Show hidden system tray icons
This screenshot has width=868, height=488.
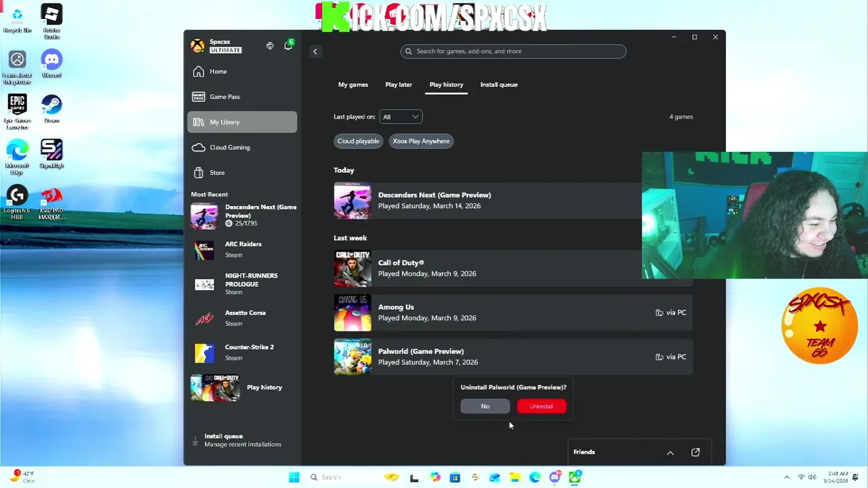coord(787,477)
